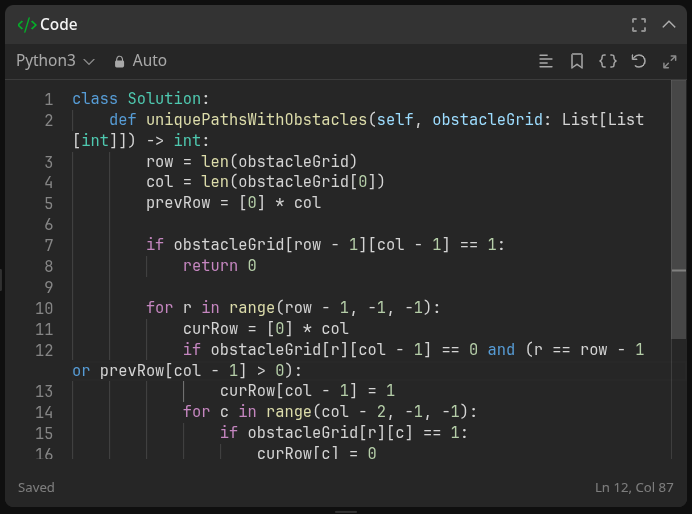Toggle the Auto lock indicator
The image size is (692, 514).
tap(140, 61)
